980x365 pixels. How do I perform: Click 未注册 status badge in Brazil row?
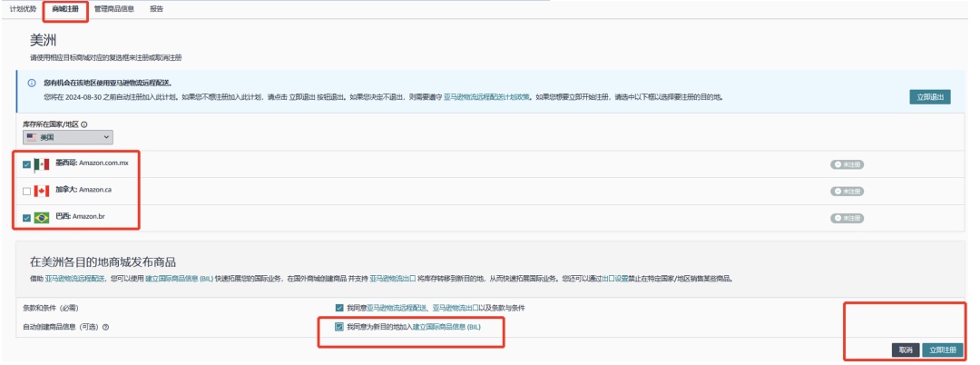[x=847, y=218]
